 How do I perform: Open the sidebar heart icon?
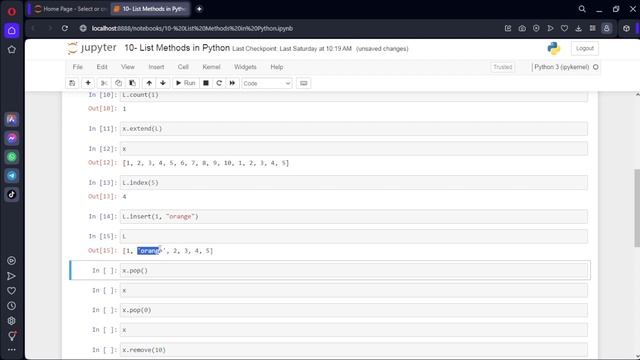point(11,291)
